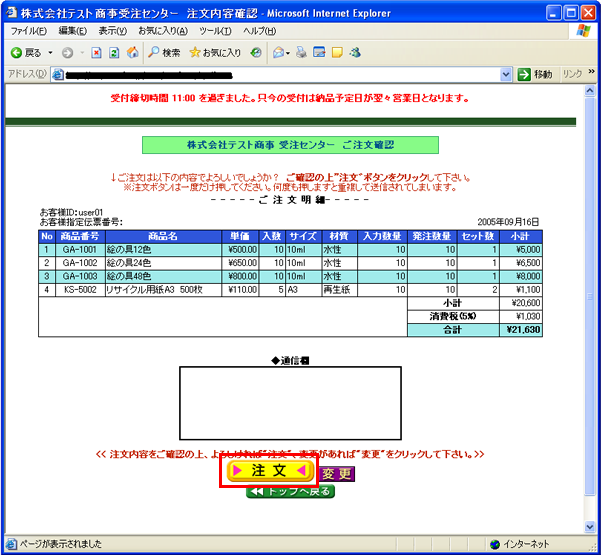Click the 単価 column header
This screenshot has width=601, height=555.
click(240, 236)
